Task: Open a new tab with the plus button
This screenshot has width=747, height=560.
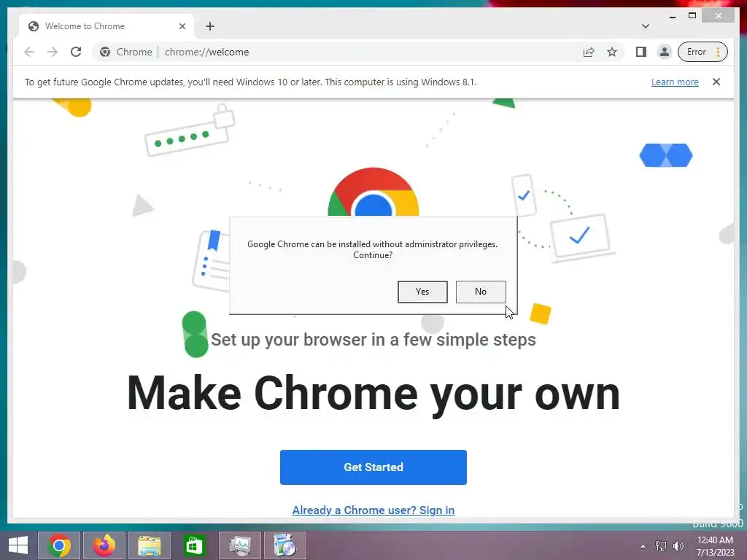Action: pos(210,26)
